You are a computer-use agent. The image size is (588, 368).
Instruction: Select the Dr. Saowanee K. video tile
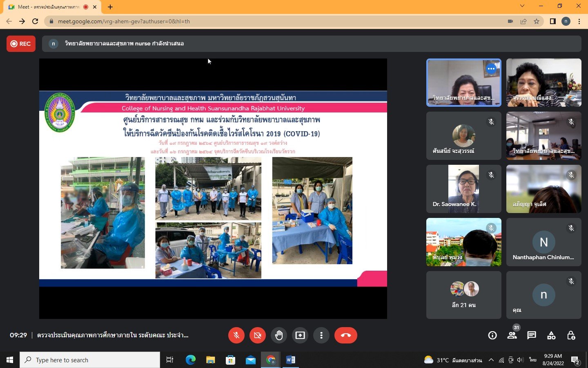pos(463,189)
